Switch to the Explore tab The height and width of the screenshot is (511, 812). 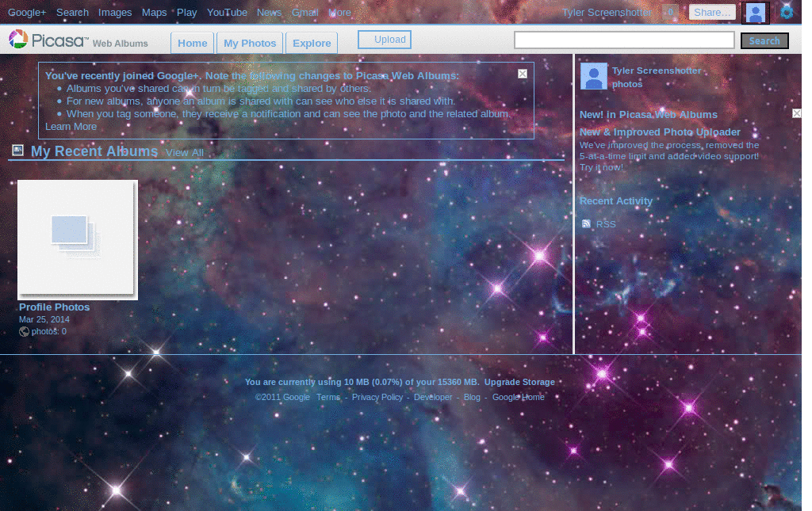click(312, 44)
